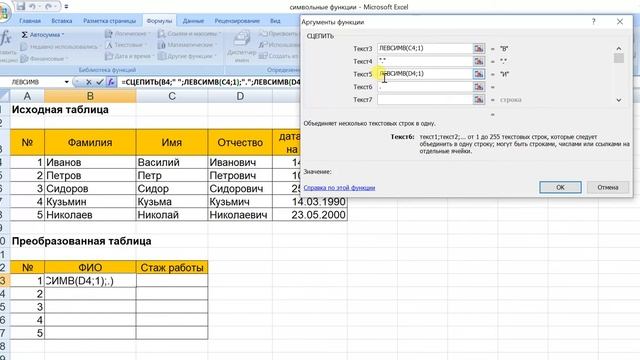Image resolution: width=640 pixels, height=360 pixels.
Task: Click the cell containing Василий
Action: [x=172, y=162]
